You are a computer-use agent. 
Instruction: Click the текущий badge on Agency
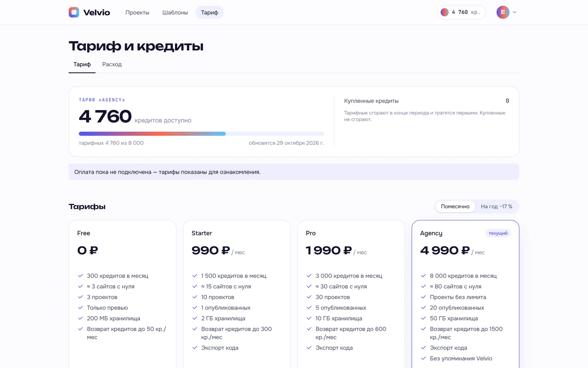(498, 233)
